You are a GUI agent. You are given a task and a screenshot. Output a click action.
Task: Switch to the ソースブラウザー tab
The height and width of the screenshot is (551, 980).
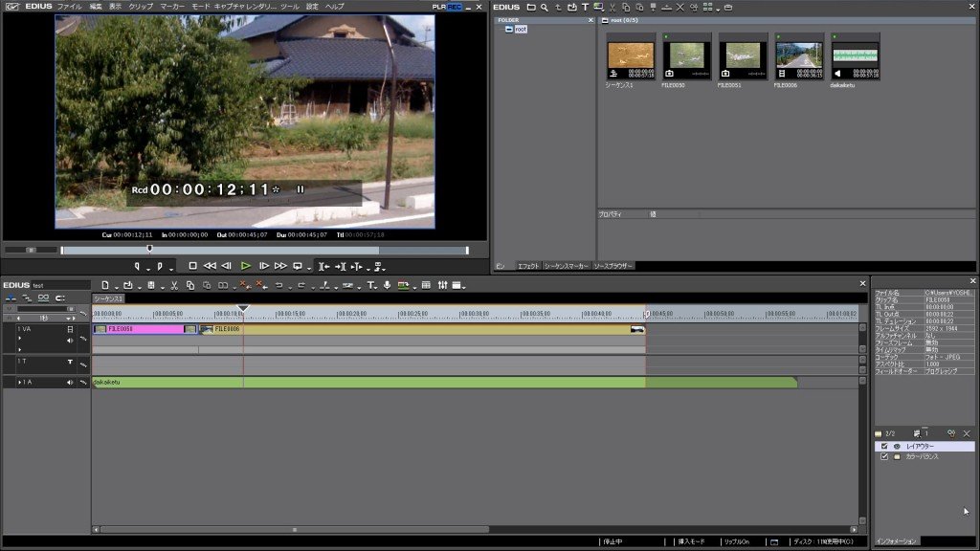pos(613,266)
